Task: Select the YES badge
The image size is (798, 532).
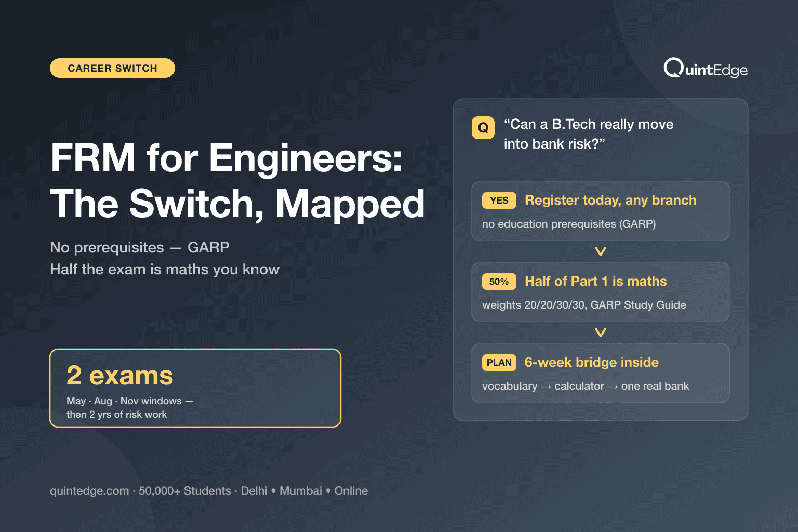Action: click(499, 201)
